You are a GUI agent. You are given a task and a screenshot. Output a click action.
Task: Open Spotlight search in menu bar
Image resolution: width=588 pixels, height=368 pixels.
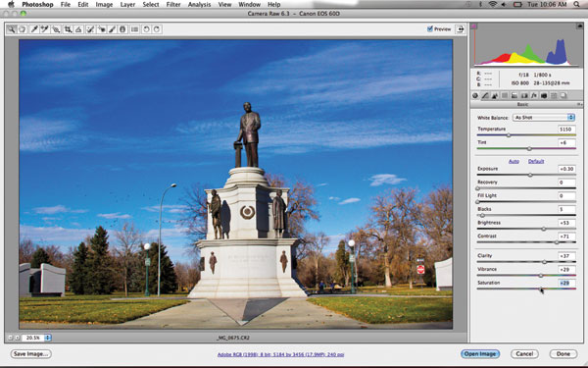(576, 5)
